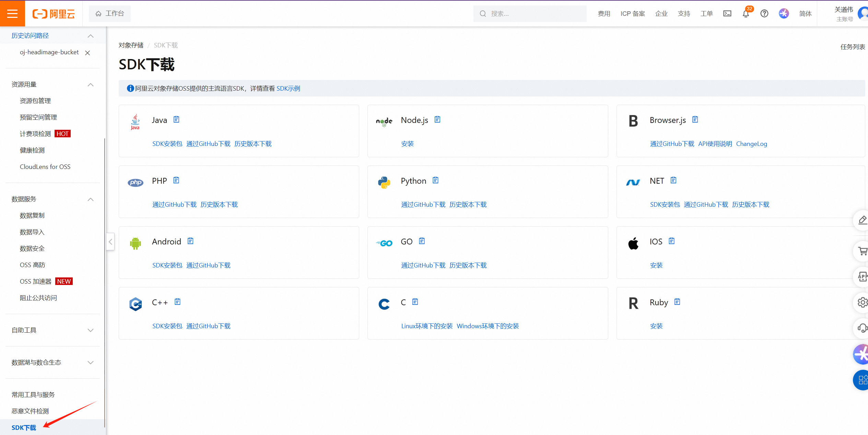Open the 工单 header menu
Screen dimensions: 868x435
tap(707, 14)
